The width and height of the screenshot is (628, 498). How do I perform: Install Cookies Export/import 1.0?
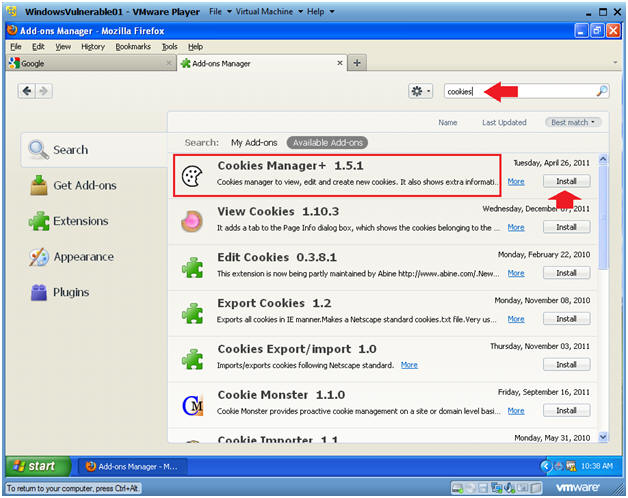[x=566, y=365]
